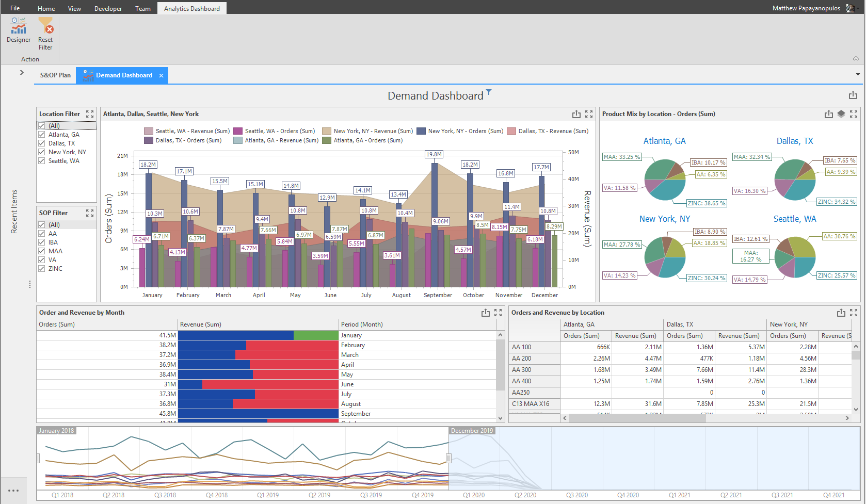Export Orders and Revenue by Location grid

[841, 313]
